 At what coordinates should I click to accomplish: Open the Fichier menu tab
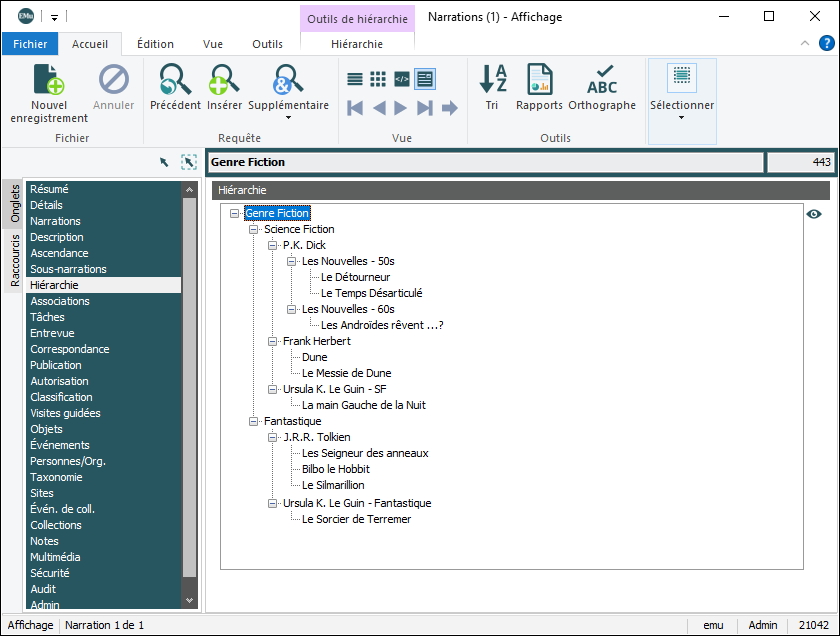pos(30,44)
